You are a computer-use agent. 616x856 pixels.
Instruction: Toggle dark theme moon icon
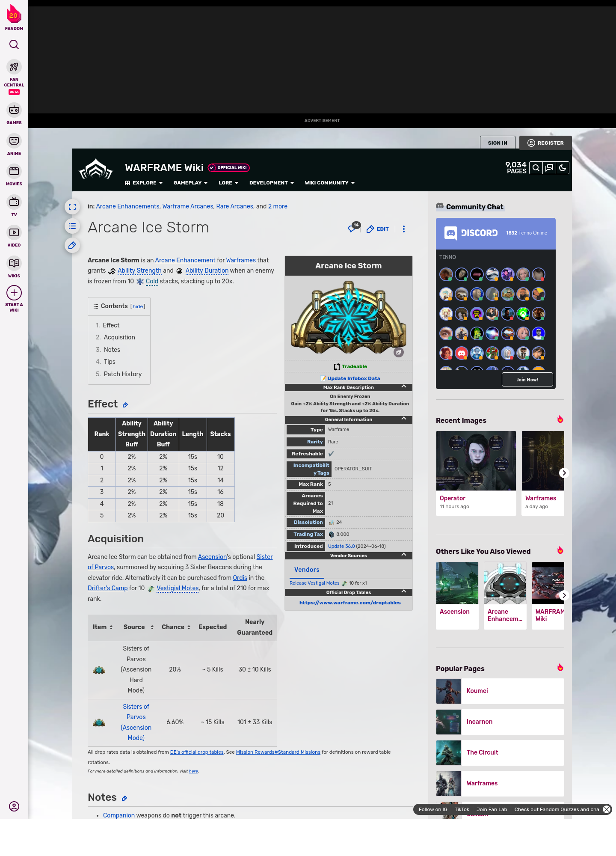click(563, 168)
